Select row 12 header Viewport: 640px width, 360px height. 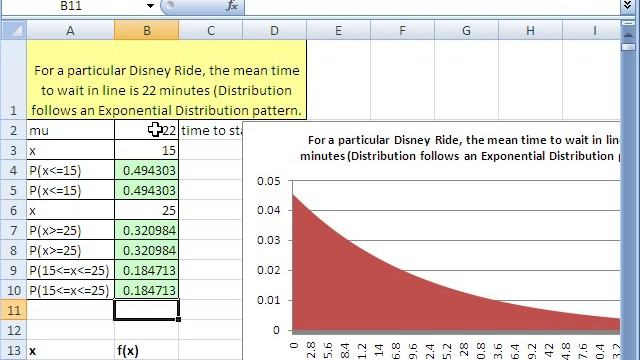[x=13, y=330]
